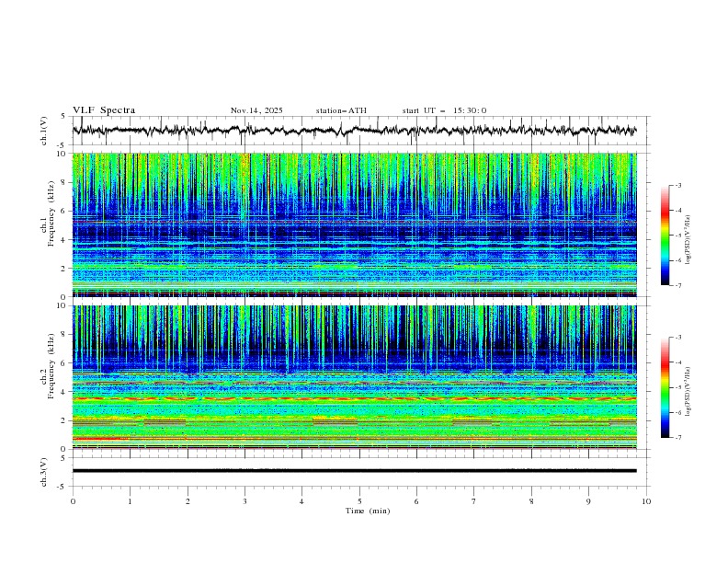Click the ch.3 flat waveform panel

358,470
